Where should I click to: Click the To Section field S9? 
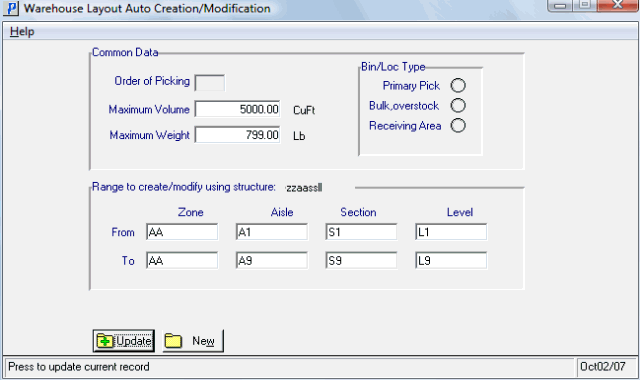361,260
